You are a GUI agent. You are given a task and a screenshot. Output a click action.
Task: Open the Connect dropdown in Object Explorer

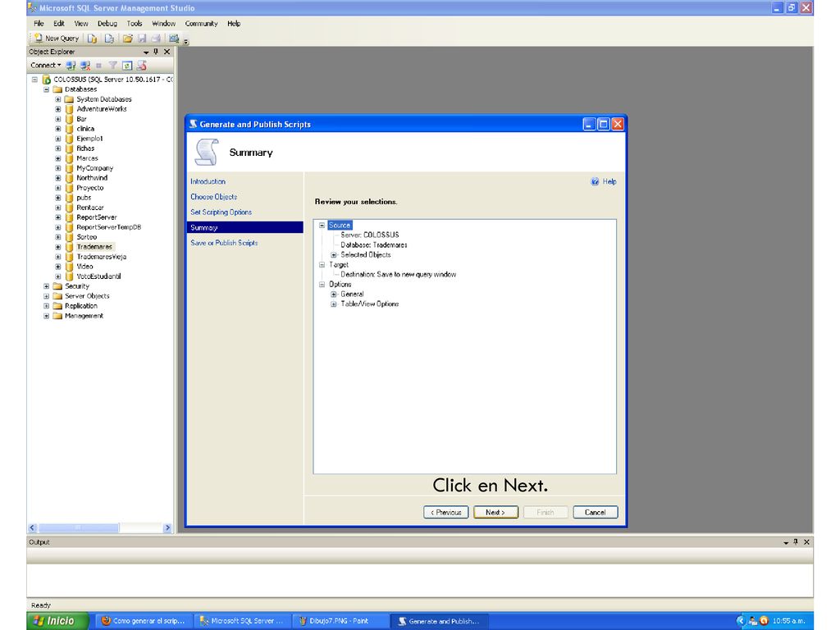point(46,66)
